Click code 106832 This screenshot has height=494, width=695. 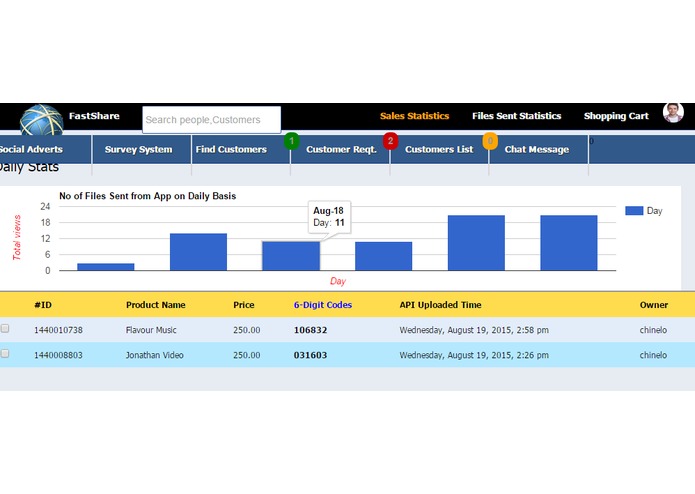coord(310,330)
